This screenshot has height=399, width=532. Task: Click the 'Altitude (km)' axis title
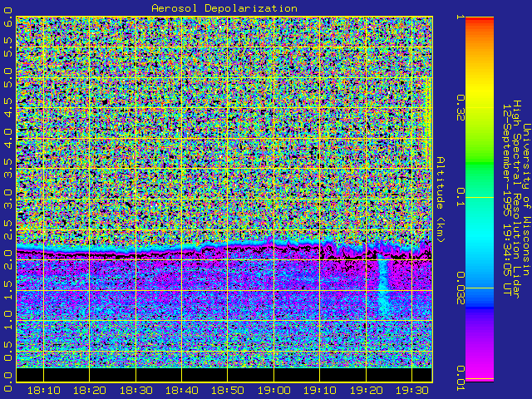pos(440,199)
